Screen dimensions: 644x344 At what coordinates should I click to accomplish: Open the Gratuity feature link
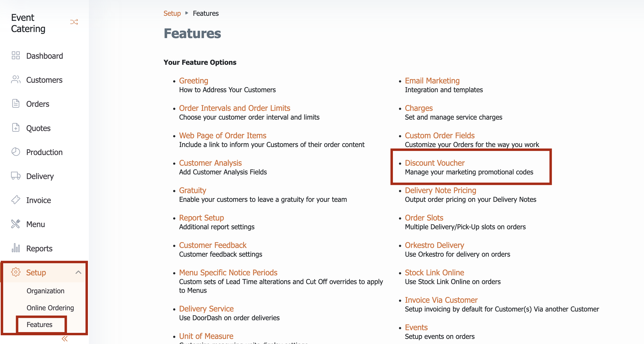coord(193,190)
